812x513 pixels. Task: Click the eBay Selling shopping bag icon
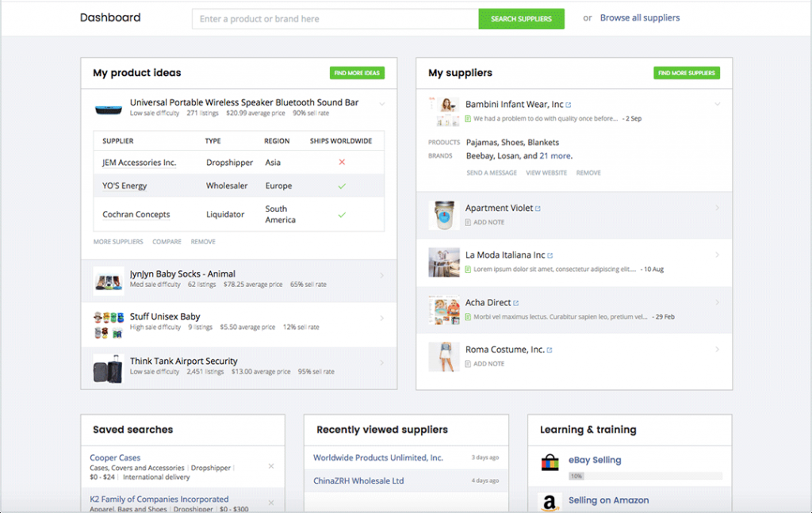click(x=550, y=462)
